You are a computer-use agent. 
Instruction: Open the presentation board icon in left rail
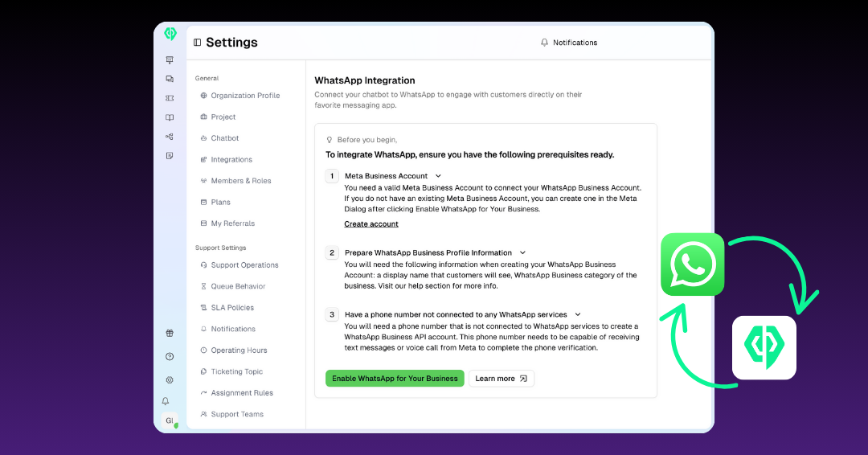click(x=170, y=59)
